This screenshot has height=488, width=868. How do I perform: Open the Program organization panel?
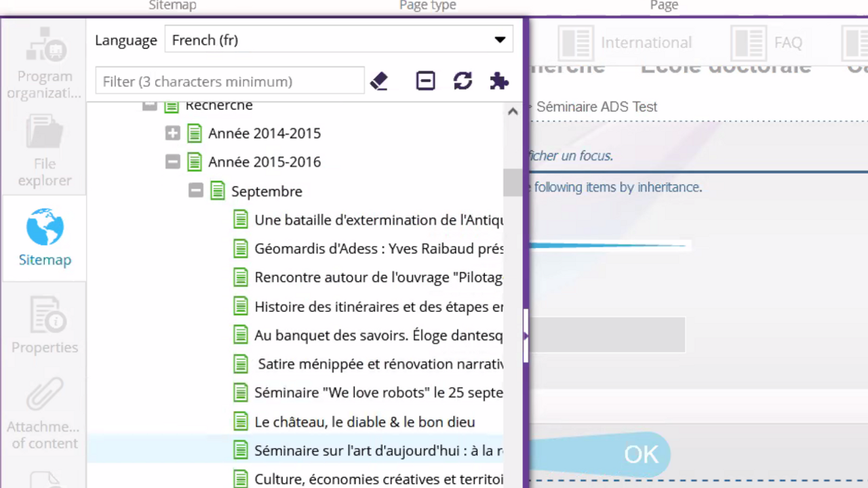[x=45, y=63]
